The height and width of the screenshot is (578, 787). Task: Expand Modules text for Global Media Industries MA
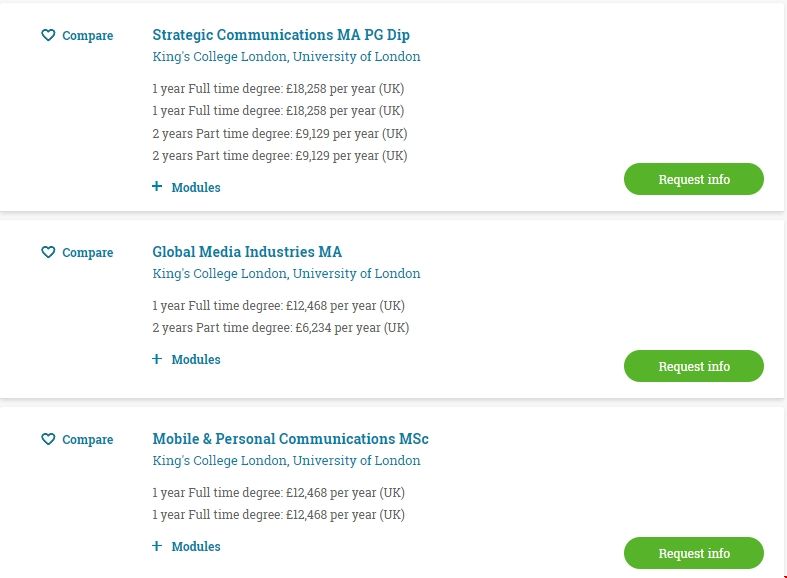196,359
